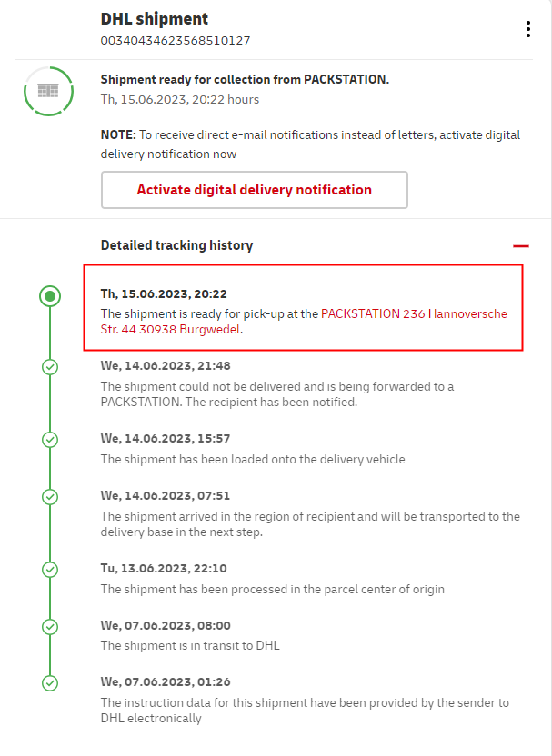The width and height of the screenshot is (552, 756).
Task: Open the three-dot shipment options menu
Action: coord(527,29)
